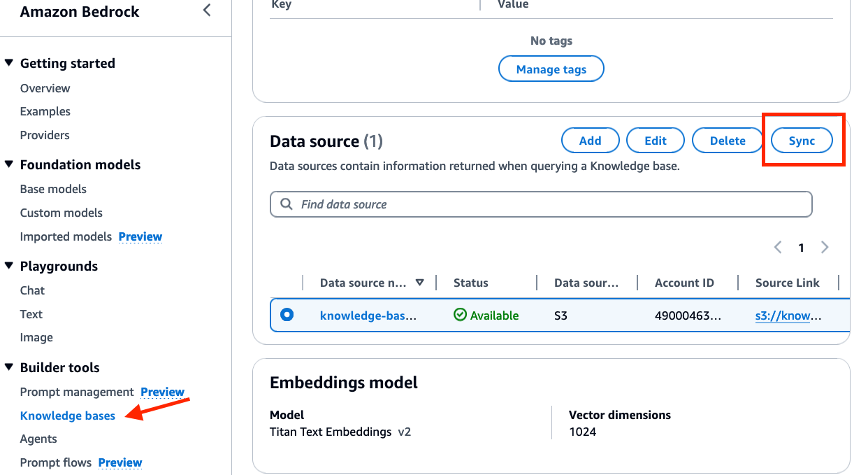Screen dimensions: 868x475
Task: Collapse the Foundation models section
Action: pos(8,164)
